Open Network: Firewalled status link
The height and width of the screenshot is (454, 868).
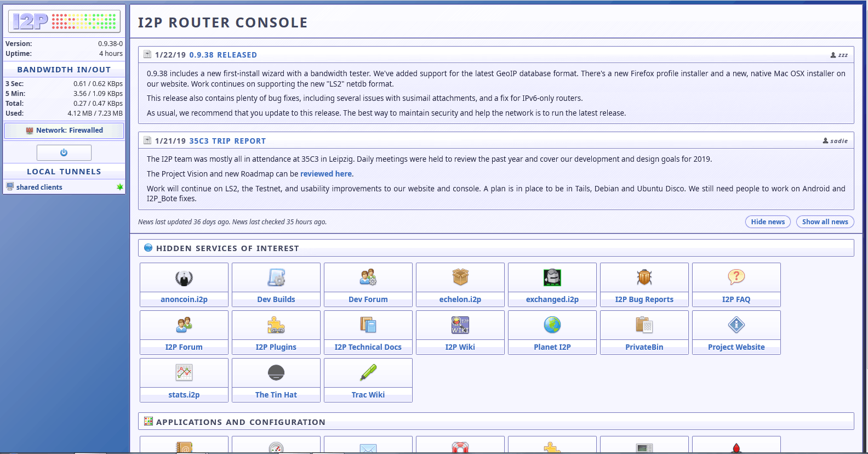pyautogui.click(x=64, y=130)
